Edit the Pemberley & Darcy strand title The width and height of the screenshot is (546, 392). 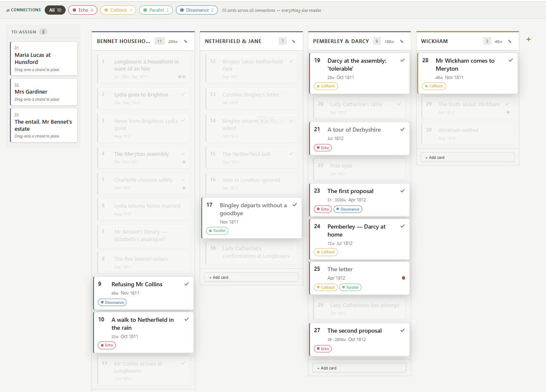[402, 41]
